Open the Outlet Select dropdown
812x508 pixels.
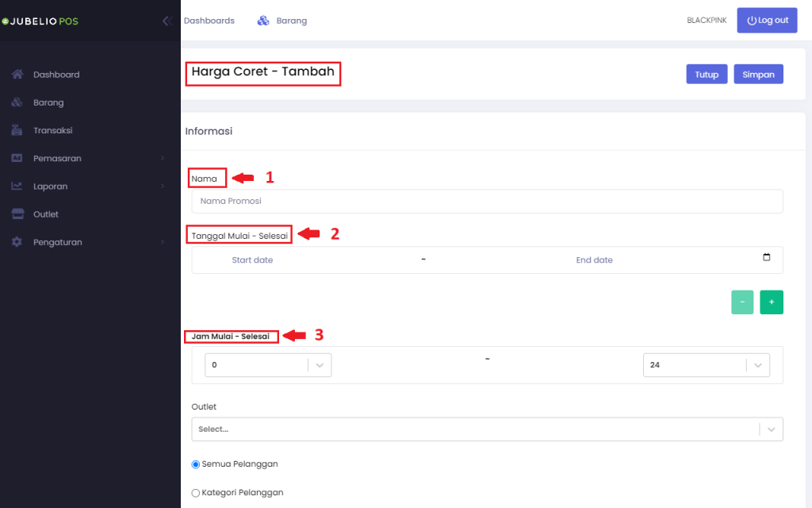tap(487, 429)
